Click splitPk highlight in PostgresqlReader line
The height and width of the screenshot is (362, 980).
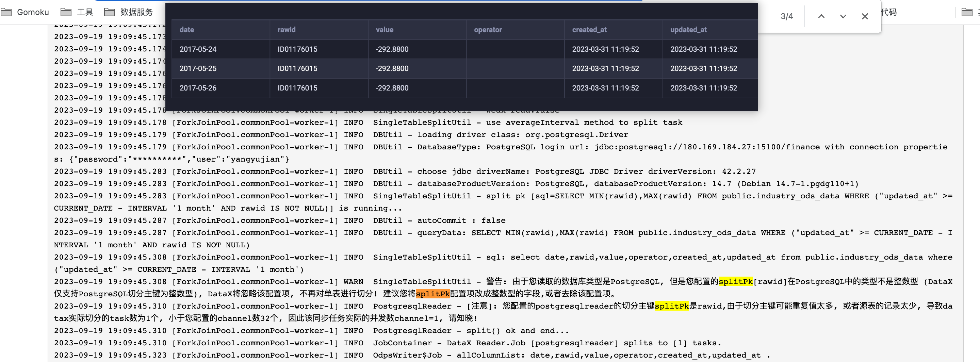[671, 306]
